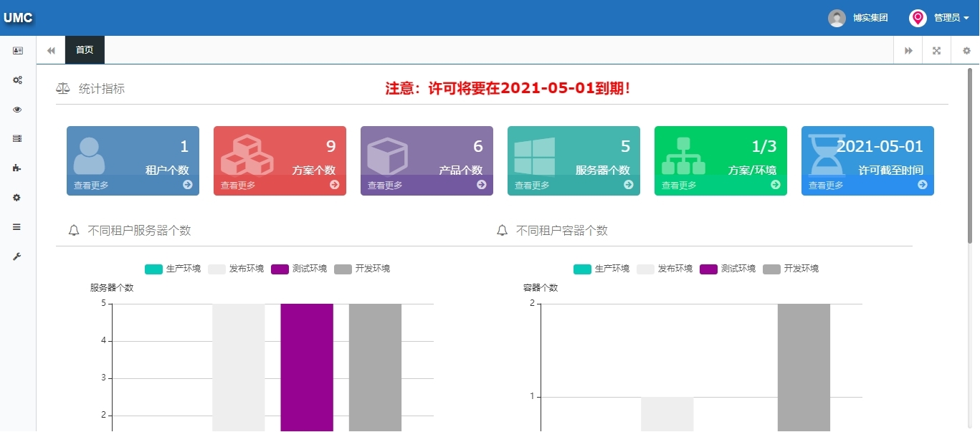This screenshot has height=432, width=980.
Task: Open the eye monitoring sidebar icon
Action: coord(18,110)
